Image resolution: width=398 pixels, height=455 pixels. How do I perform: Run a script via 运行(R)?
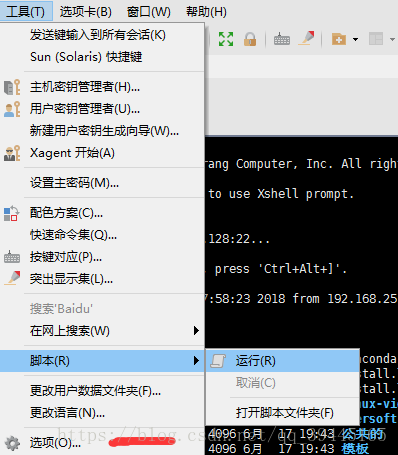(x=283, y=361)
